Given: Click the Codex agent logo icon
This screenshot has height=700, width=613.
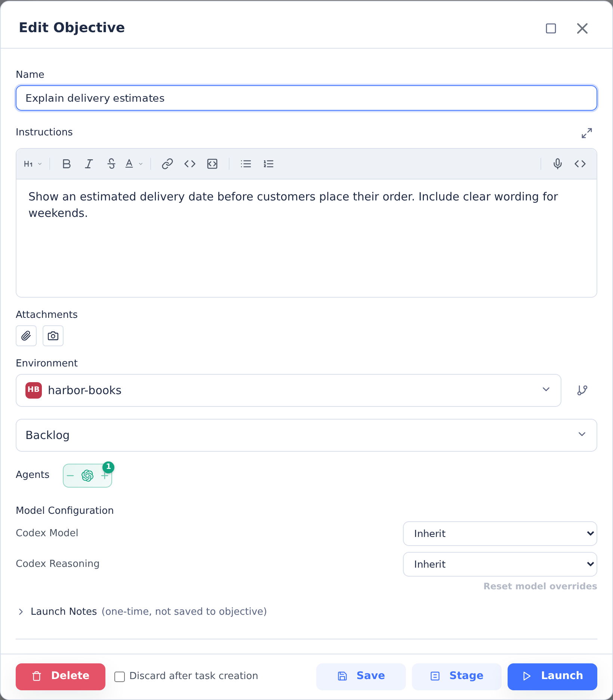Looking at the screenshot, I should tap(87, 476).
